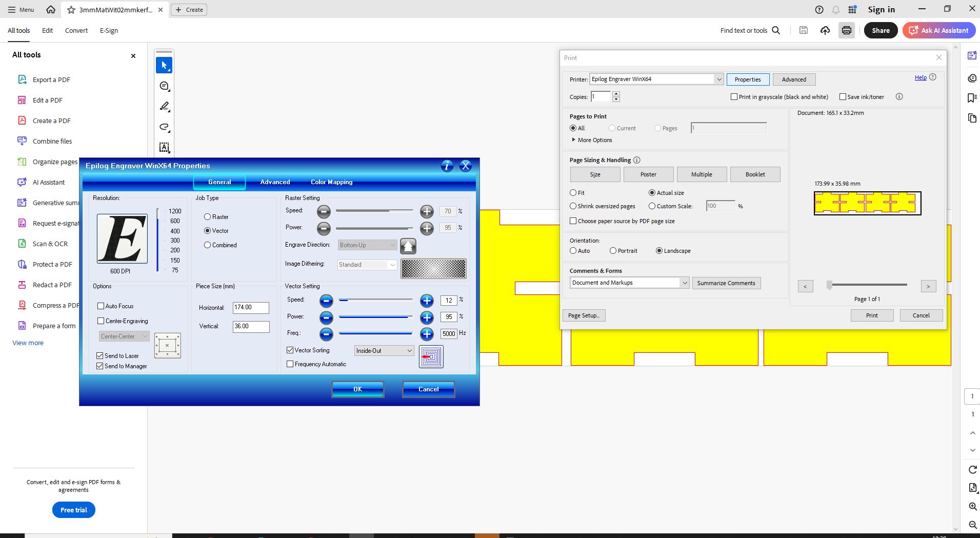Select the arrow selection tool in Acrobat toolbar
Image resolution: width=980 pixels, height=538 pixels.
164,65
